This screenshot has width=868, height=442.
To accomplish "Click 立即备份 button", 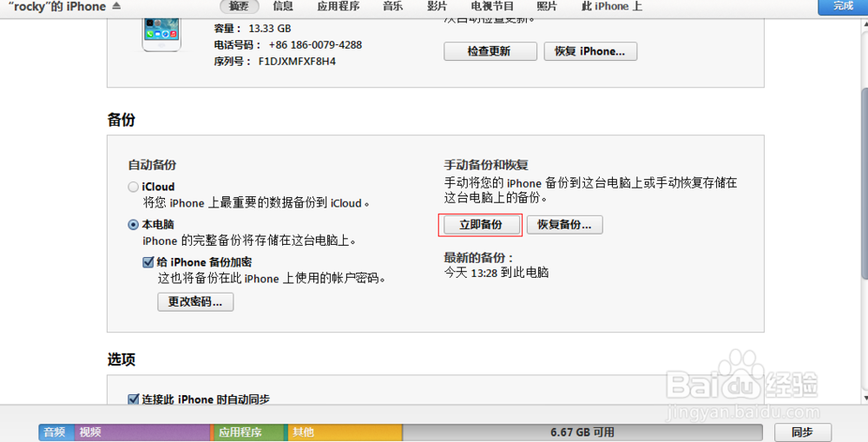I will coord(481,225).
